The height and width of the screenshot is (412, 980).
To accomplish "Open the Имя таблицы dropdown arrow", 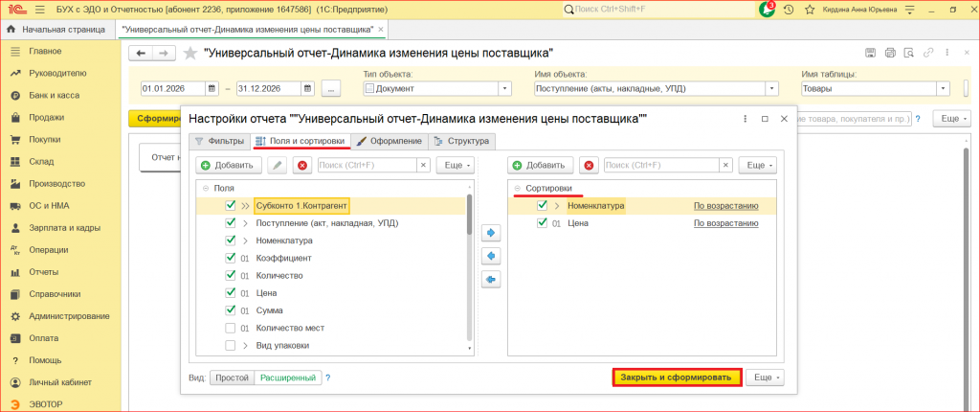I will tap(944, 89).
